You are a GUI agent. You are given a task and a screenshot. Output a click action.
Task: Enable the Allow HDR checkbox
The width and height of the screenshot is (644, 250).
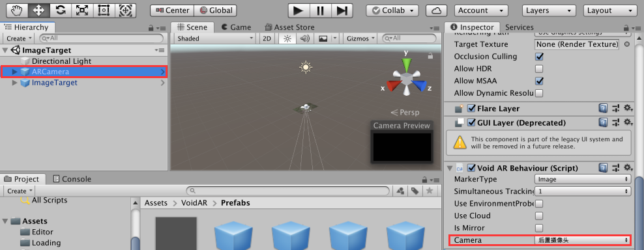click(539, 68)
